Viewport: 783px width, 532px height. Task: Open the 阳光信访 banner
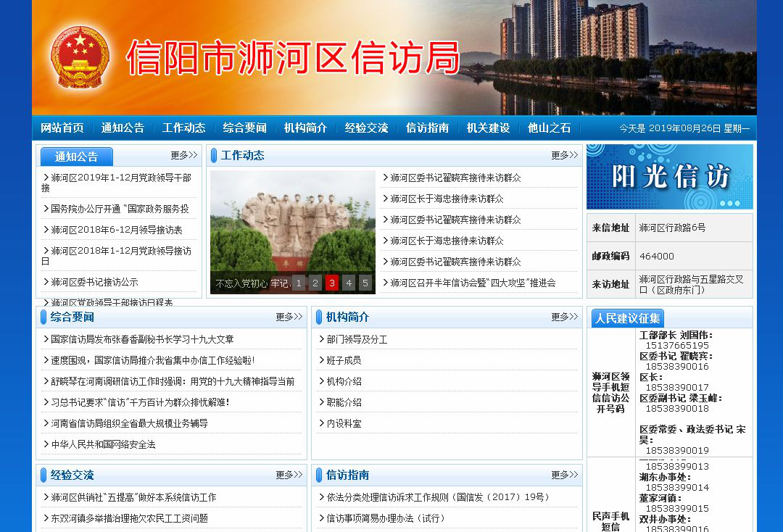pos(670,177)
